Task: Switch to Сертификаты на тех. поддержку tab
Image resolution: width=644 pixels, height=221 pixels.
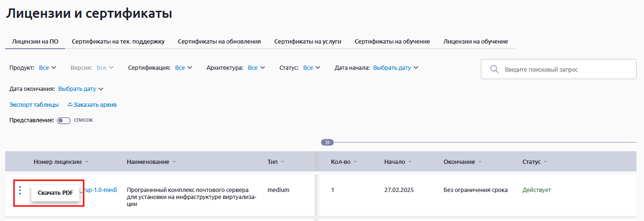Action: [x=118, y=42]
